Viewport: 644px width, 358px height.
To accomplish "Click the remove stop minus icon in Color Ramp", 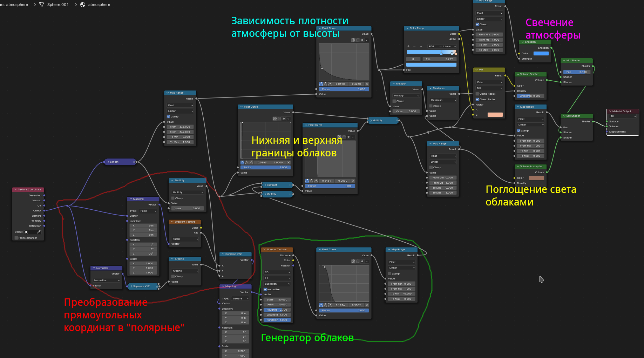I will [414, 46].
